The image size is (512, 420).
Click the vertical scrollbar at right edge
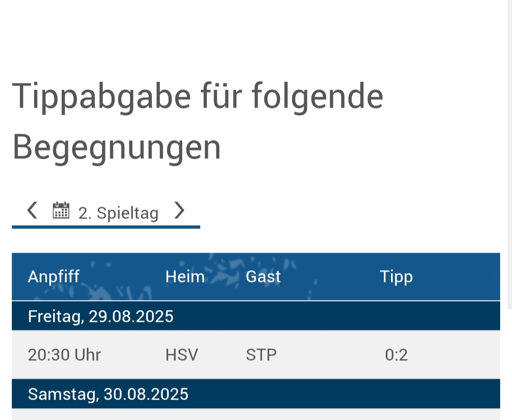pos(510,156)
